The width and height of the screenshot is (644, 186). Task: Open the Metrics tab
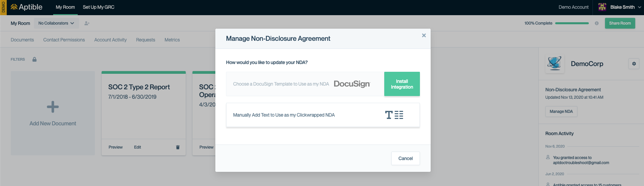[172, 40]
